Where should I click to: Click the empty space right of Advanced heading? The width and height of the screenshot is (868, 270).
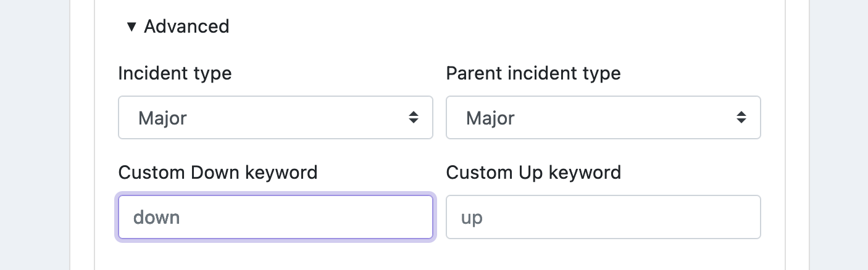click(494, 27)
